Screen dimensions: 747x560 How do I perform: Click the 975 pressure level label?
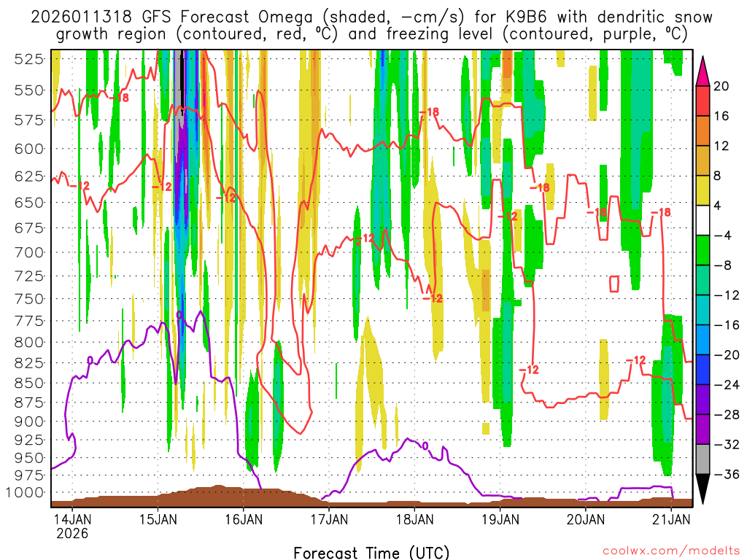click(29, 475)
